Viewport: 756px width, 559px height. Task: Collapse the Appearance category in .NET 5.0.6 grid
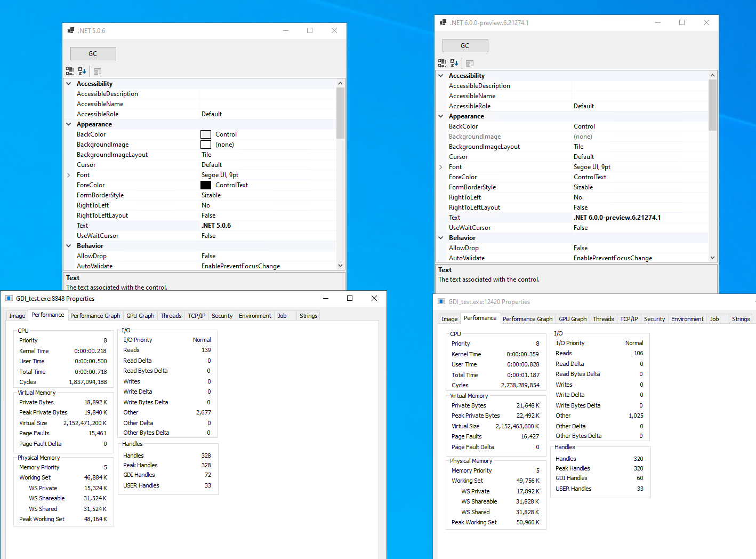click(x=68, y=124)
